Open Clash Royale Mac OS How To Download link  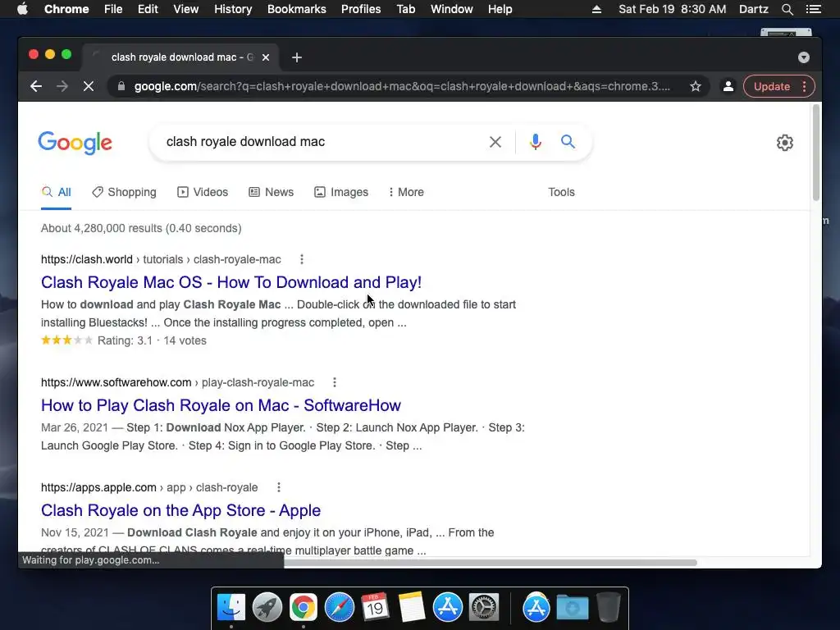pos(231,282)
